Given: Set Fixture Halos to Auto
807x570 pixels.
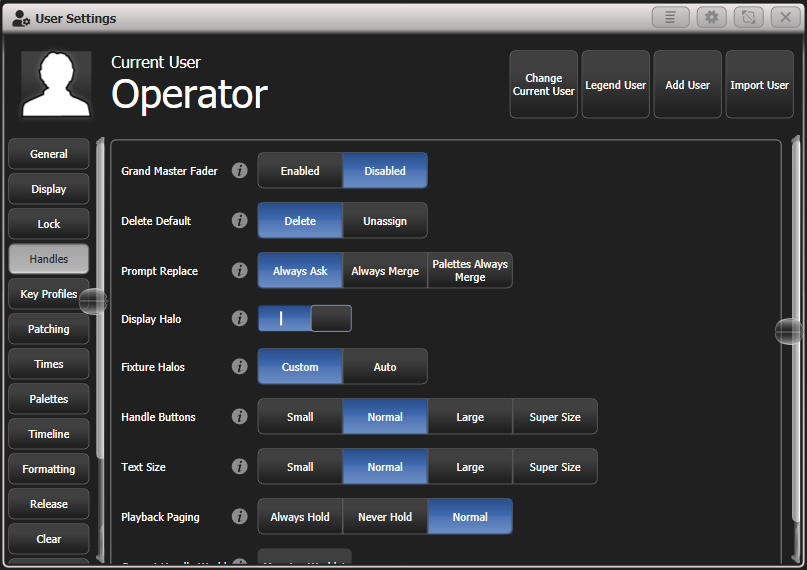Looking at the screenshot, I should click(385, 366).
